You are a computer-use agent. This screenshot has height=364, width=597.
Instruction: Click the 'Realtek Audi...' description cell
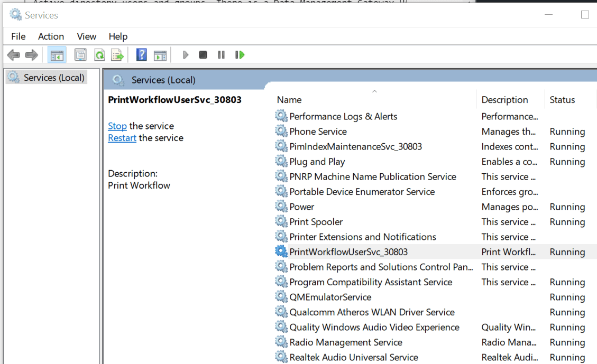[509, 358]
